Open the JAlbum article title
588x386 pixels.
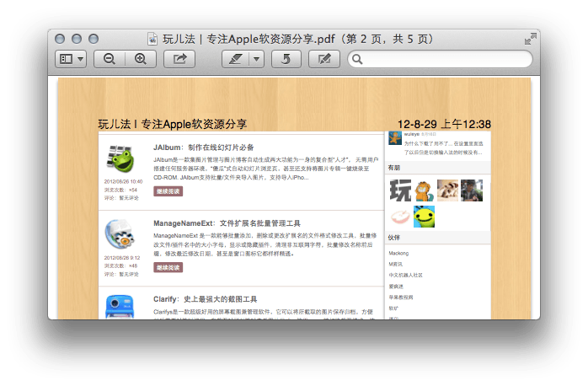pos(204,147)
